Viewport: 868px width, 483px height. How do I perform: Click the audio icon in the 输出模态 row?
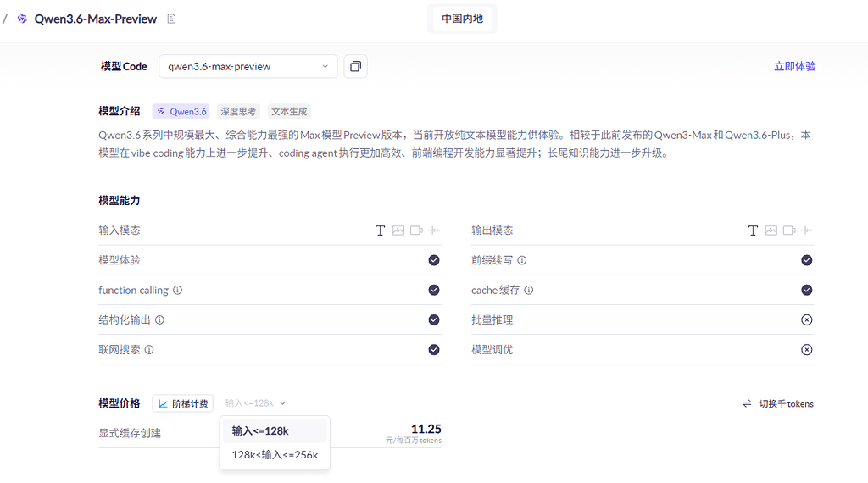(807, 230)
